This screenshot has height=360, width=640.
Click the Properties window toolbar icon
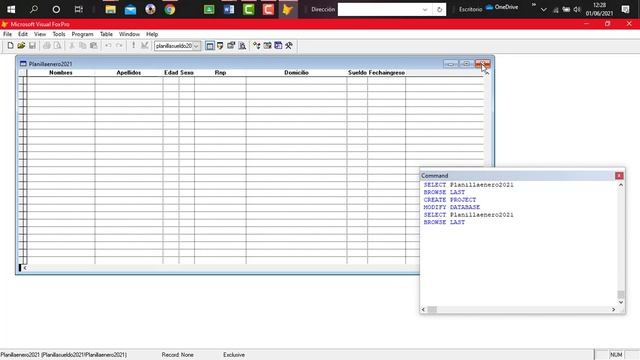231,46
